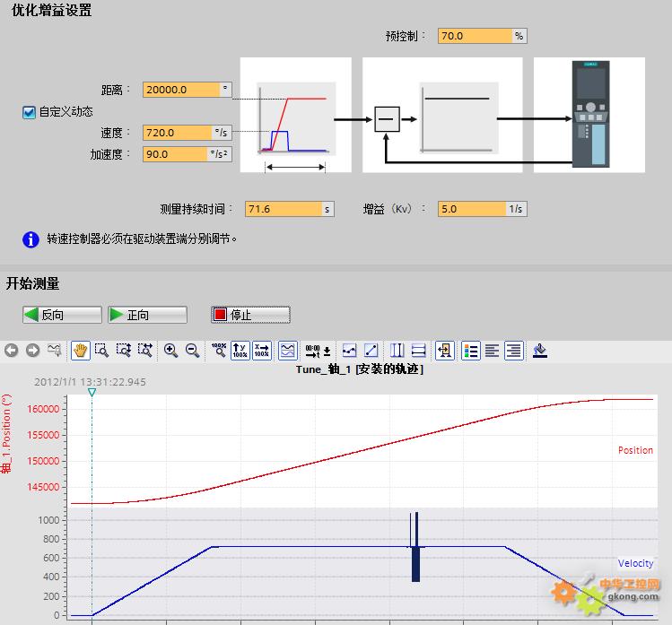The height and width of the screenshot is (625, 672).
Task: Click the blue Velocity legend label
Action: point(635,563)
